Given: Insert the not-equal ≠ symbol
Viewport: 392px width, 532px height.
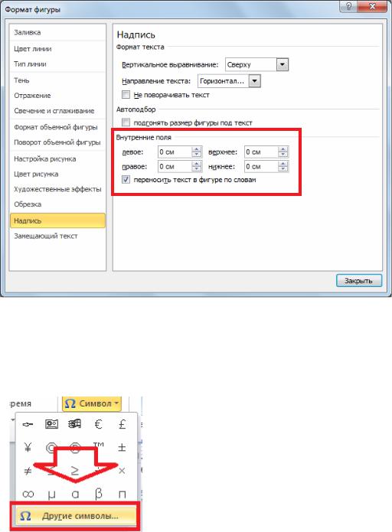Looking at the screenshot, I should point(28,471).
